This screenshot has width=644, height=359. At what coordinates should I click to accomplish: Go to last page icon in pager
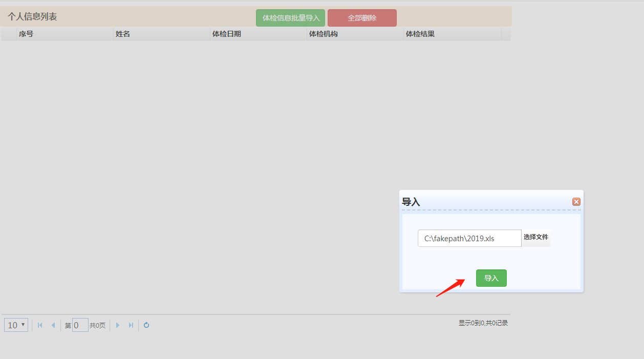point(131,325)
